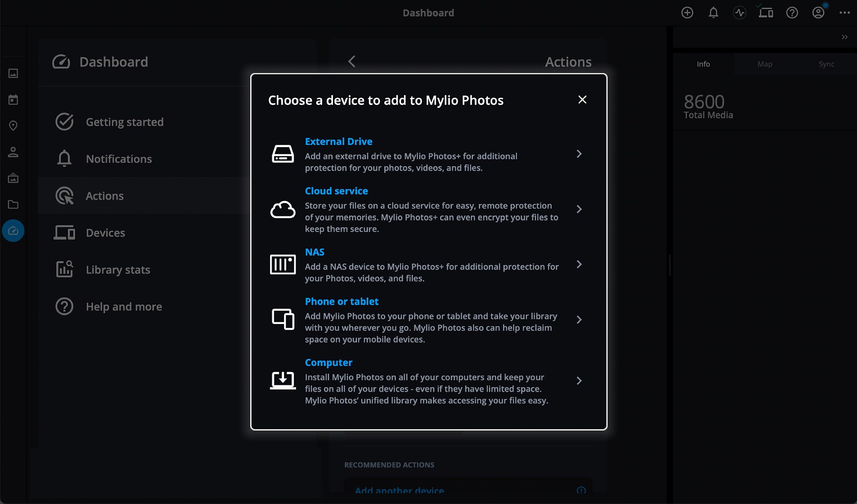Switch to the Map tab
The image size is (857, 504).
[x=765, y=64]
